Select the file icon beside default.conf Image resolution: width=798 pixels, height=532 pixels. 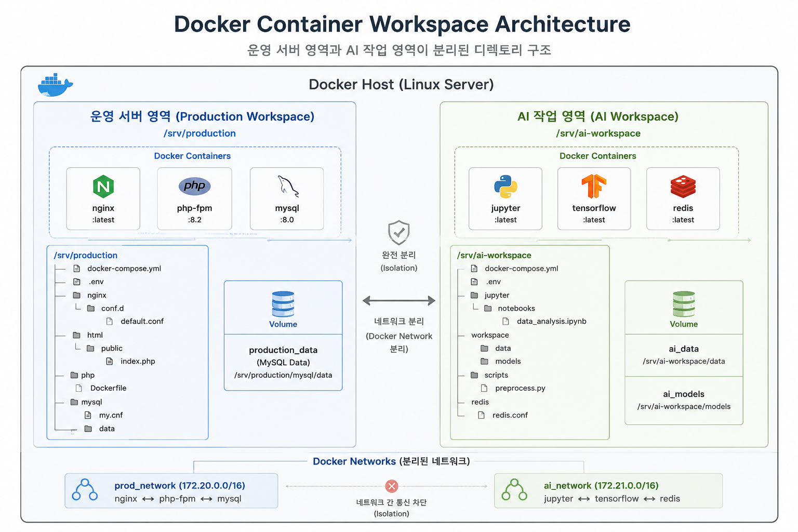(x=110, y=321)
